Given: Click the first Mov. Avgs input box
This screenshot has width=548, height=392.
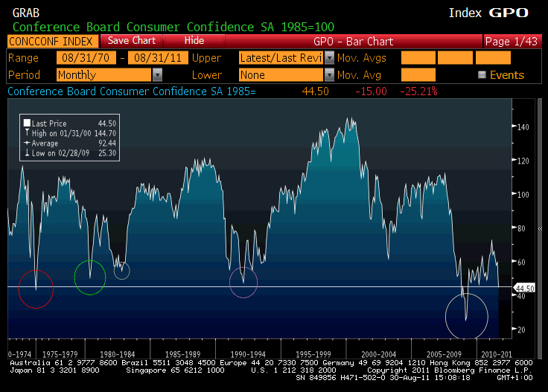Looking at the screenshot, I should pyautogui.click(x=418, y=58).
